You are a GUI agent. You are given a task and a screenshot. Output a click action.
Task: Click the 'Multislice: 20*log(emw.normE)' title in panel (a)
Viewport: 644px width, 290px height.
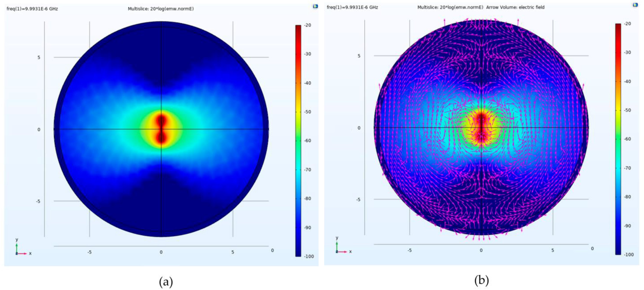[x=161, y=9]
